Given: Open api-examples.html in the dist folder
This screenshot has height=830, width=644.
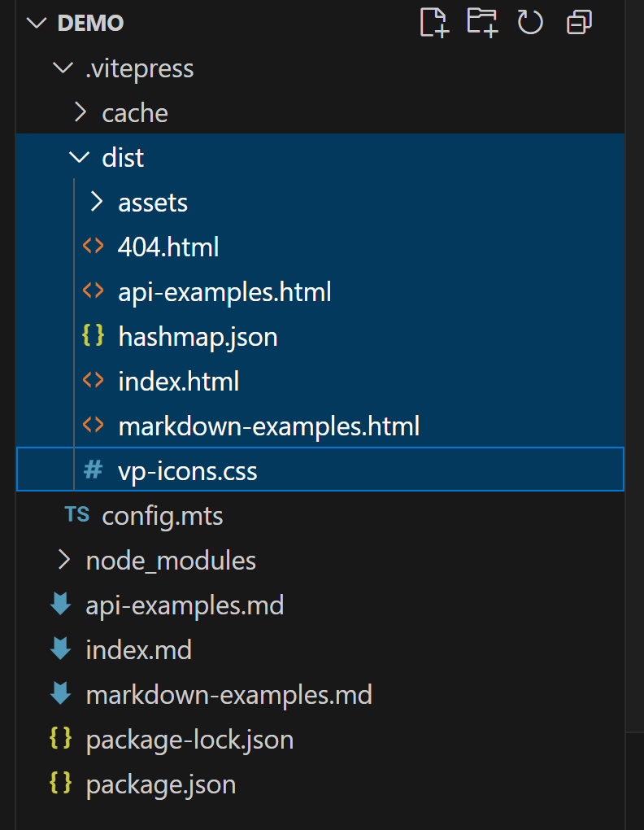Looking at the screenshot, I should 224,291.
